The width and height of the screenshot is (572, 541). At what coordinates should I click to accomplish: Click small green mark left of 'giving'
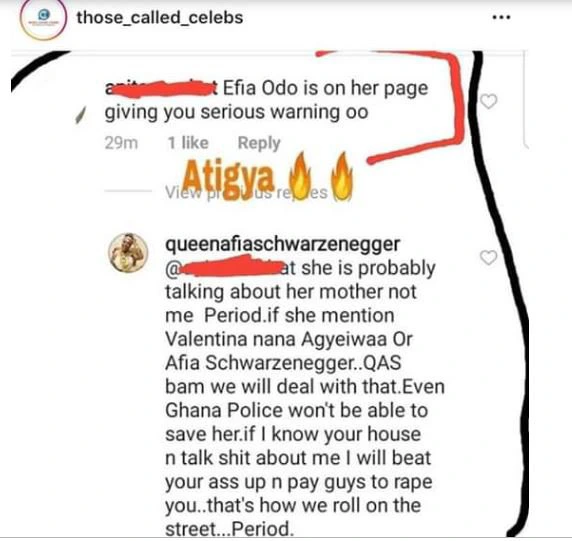(80, 115)
